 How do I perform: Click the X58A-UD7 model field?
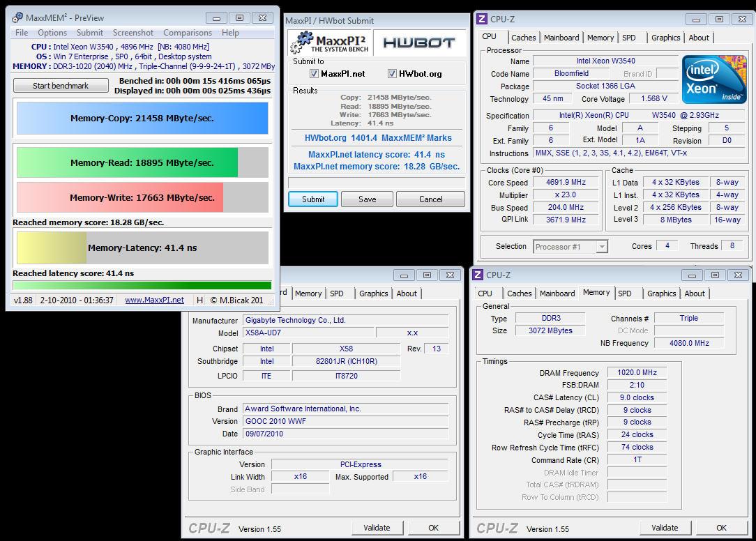coord(308,333)
